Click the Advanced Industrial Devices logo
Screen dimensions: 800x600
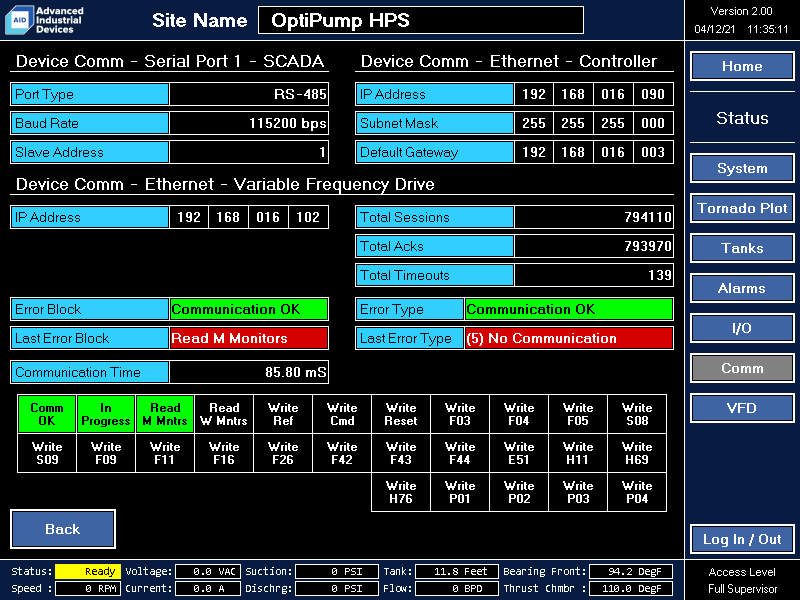[x=45, y=20]
